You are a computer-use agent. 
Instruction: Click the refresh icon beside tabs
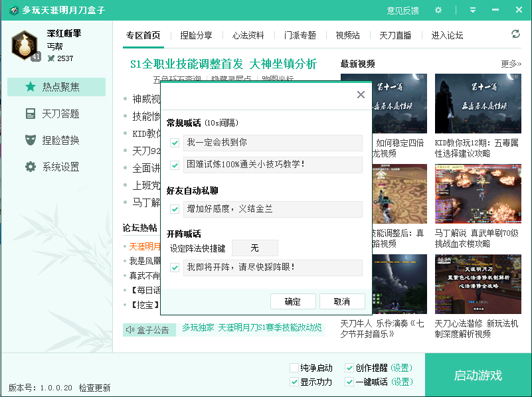click(515, 35)
